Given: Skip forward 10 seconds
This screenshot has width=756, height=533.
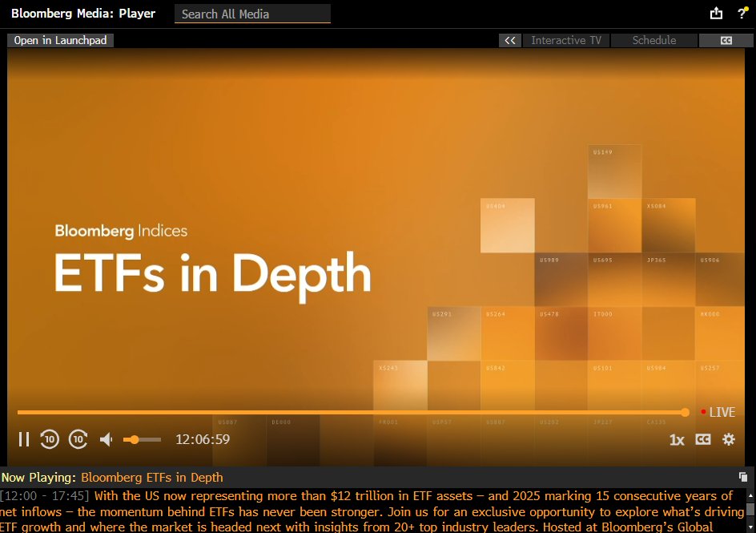Looking at the screenshot, I should (x=78, y=439).
